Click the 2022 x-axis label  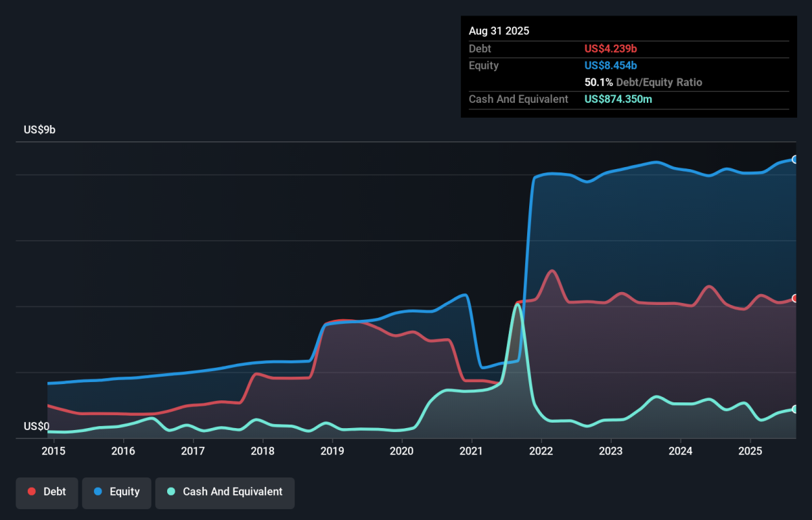tap(541, 451)
